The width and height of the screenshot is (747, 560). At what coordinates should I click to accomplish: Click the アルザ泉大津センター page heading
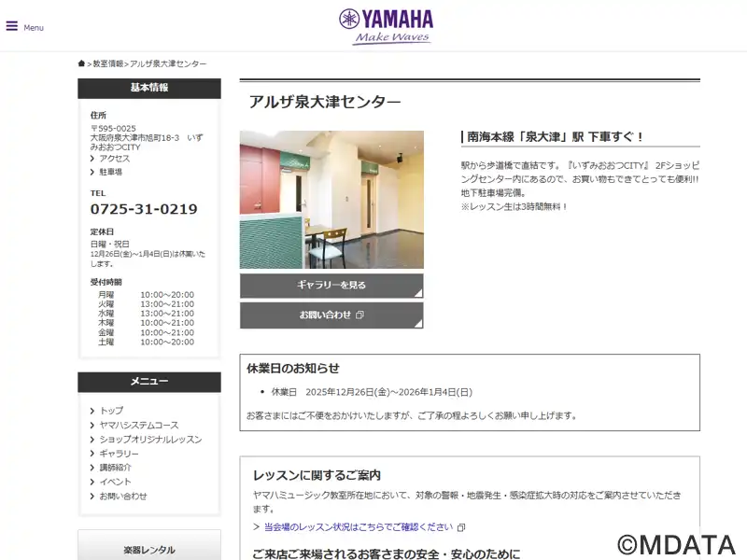click(x=325, y=102)
